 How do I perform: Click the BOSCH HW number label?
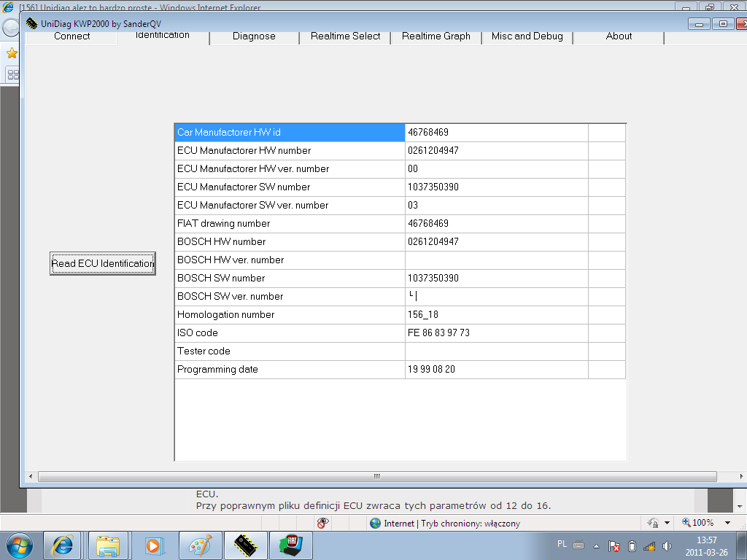pyautogui.click(x=222, y=242)
